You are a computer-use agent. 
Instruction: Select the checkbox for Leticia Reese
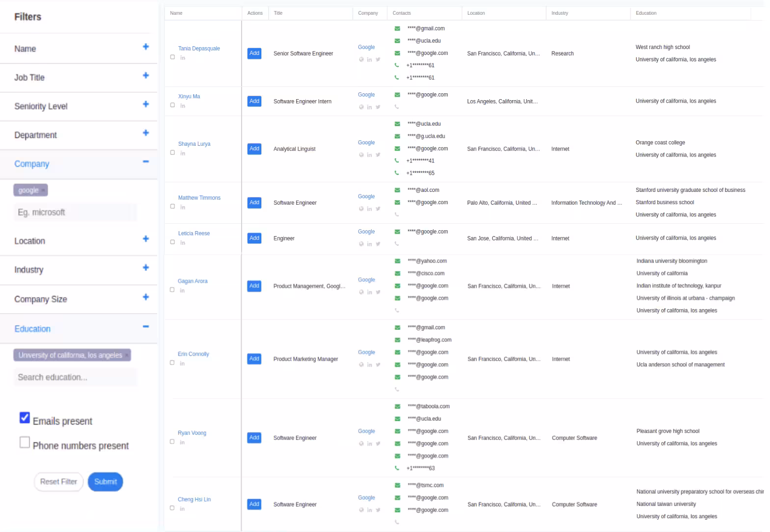[172, 242]
